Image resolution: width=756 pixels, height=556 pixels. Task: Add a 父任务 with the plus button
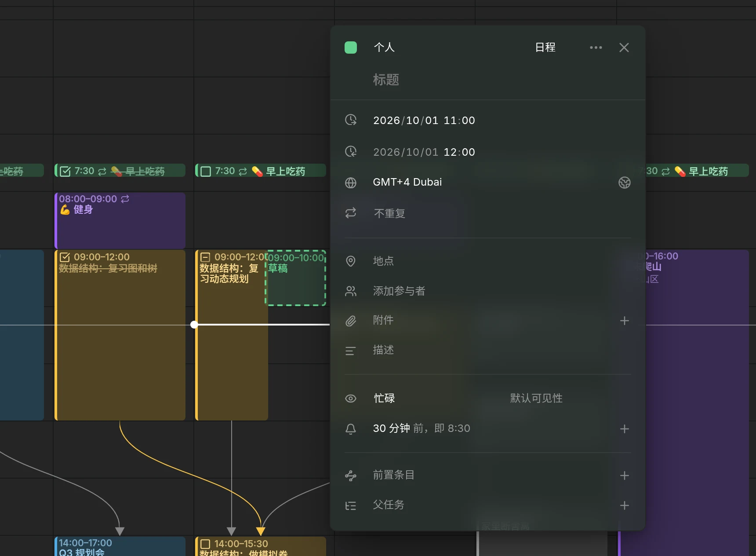click(x=625, y=506)
